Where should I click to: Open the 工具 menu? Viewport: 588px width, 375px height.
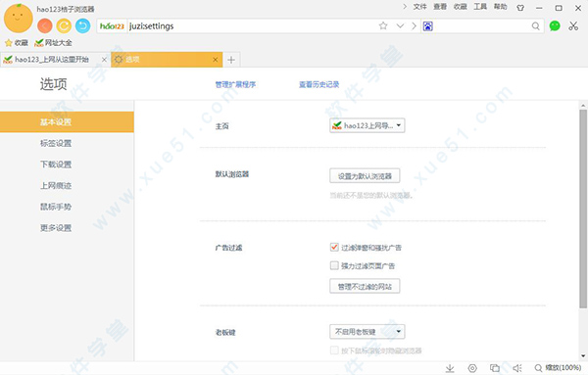480,7
